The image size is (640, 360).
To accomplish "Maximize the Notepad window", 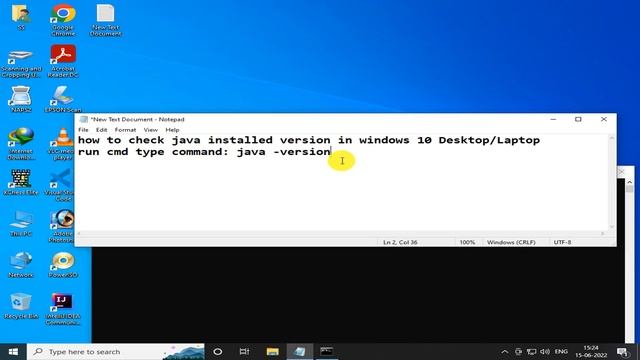I will pos(578,119).
